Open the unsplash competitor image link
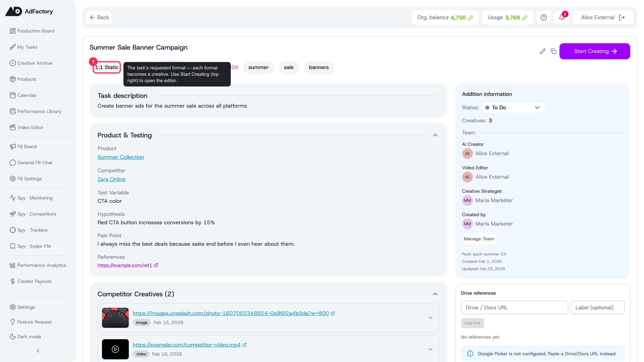Screen dimensions: 644x362 (231, 313)
